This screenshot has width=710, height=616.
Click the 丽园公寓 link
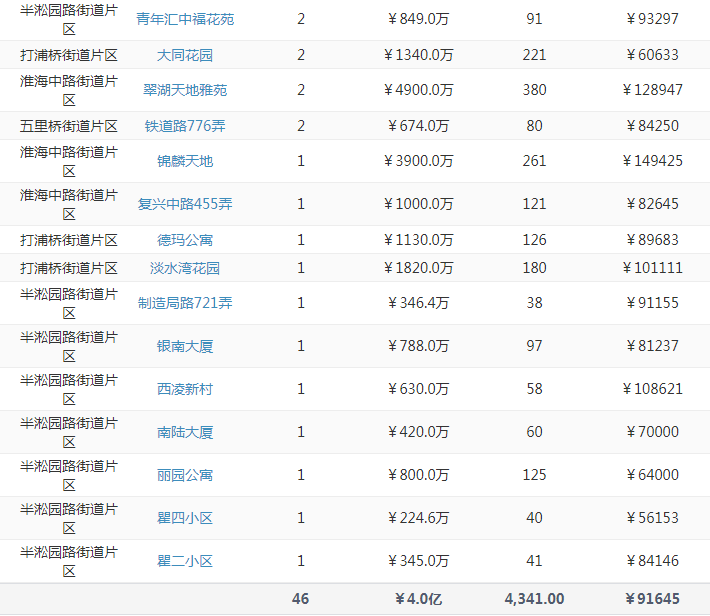point(185,475)
